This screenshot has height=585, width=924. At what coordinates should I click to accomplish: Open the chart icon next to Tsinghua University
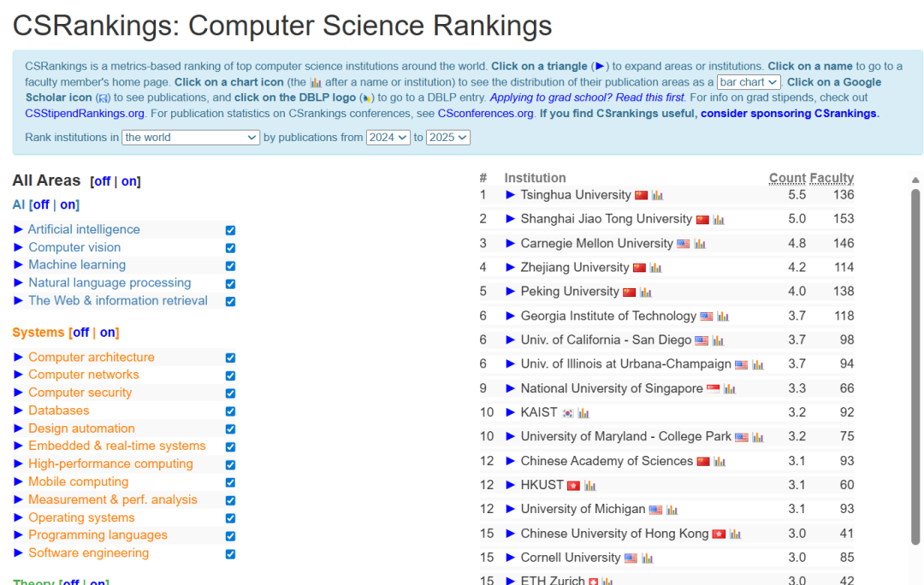pos(657,196)
